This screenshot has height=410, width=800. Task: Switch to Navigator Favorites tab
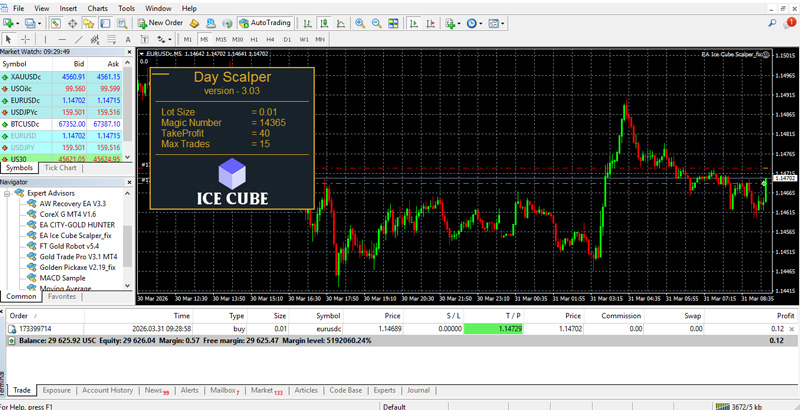click(x=62, y=296)
